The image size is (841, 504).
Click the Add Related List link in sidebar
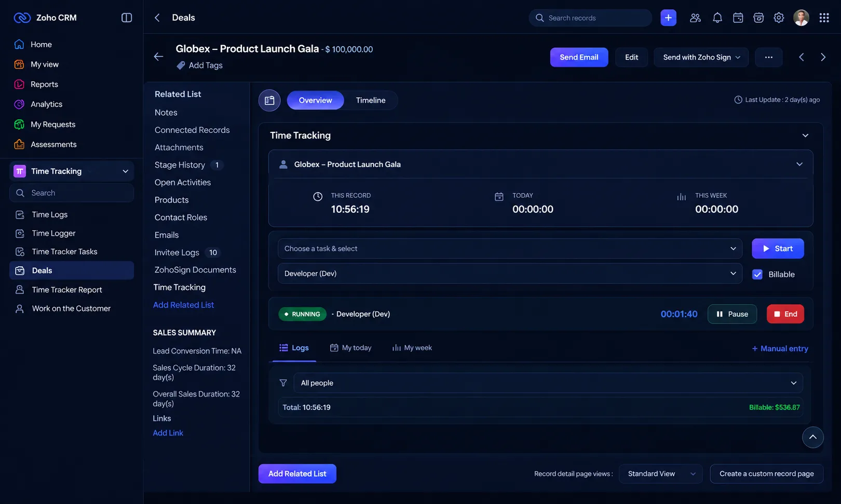183,305
